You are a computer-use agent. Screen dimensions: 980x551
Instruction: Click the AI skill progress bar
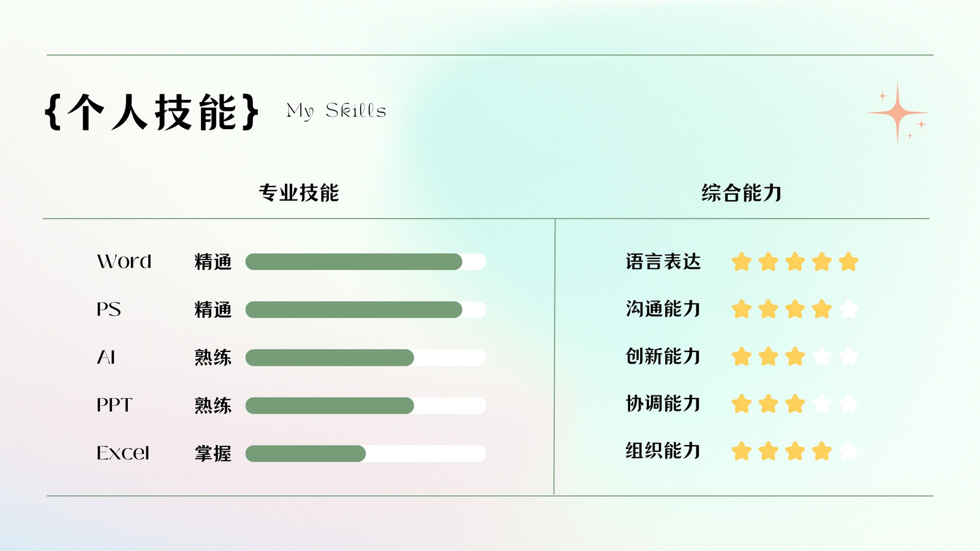[x=366, y=358]
